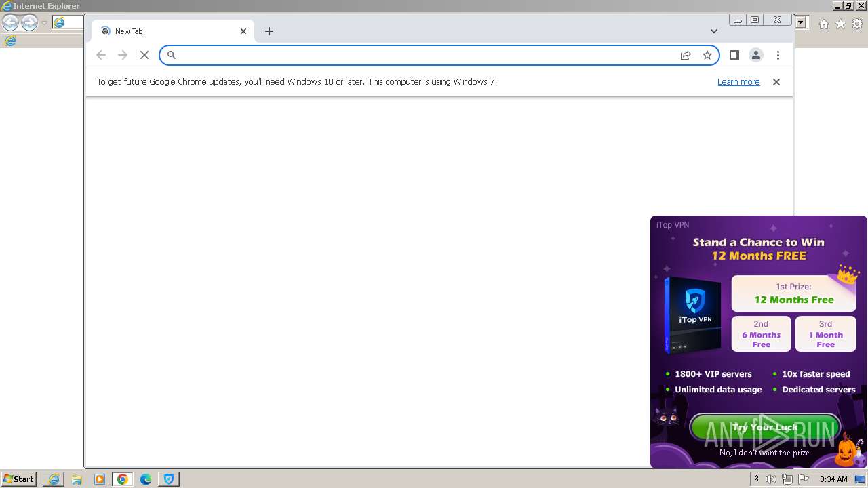The image size is (868, 488).
Task: Select the 12 Months Free first prize
Action: click(794, 293)
